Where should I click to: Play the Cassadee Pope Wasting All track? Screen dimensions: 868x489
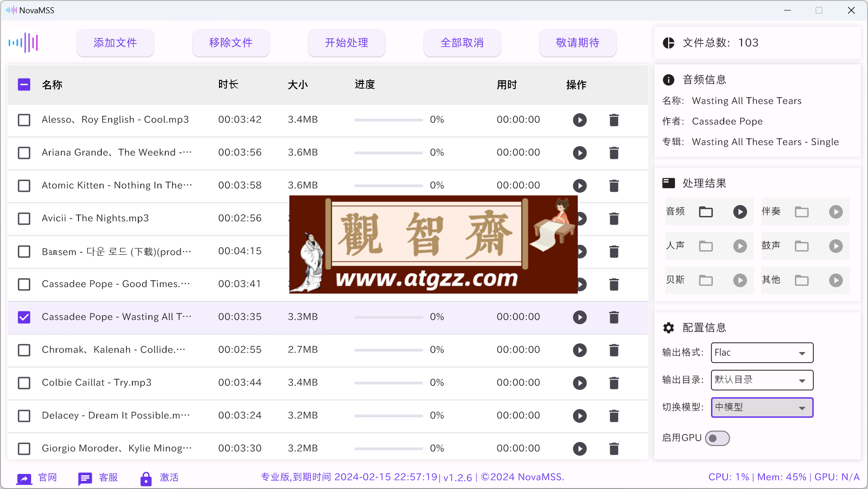coord(580,317)
